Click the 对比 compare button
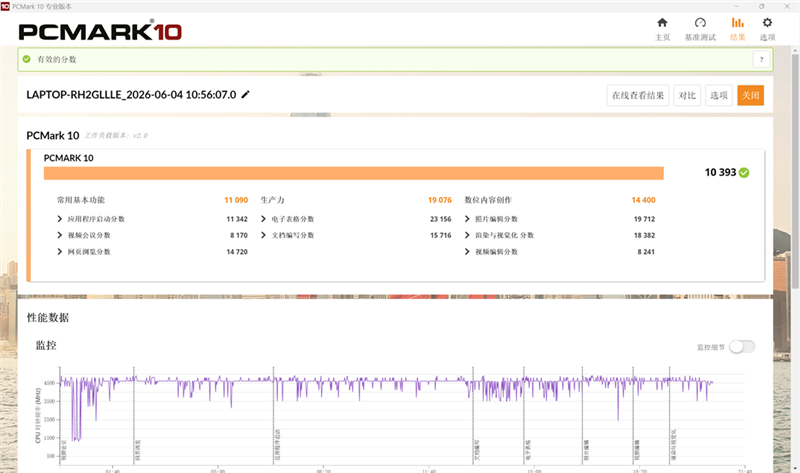 pyautogui.click(x=687, y=95)
